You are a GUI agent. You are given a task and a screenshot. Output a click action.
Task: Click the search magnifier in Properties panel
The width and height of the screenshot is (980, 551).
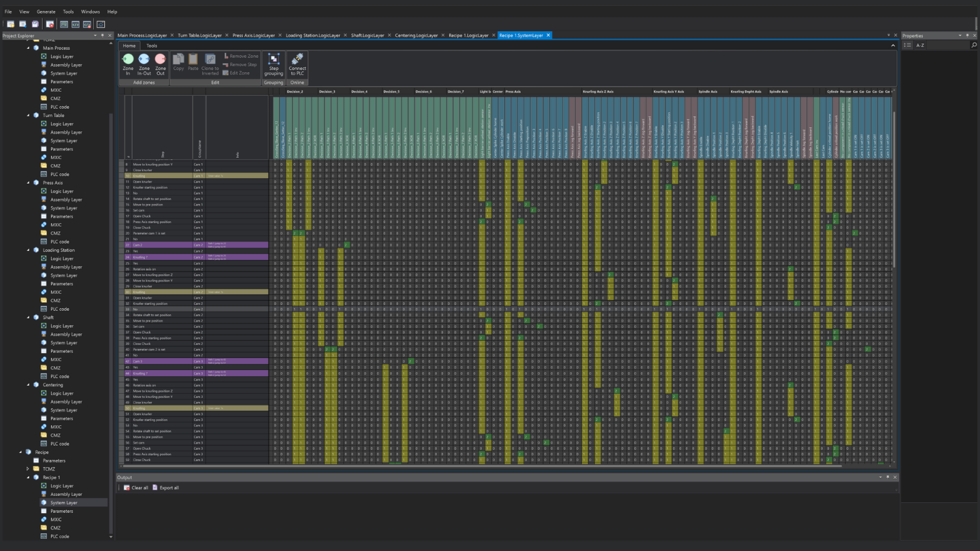[974, 46]
